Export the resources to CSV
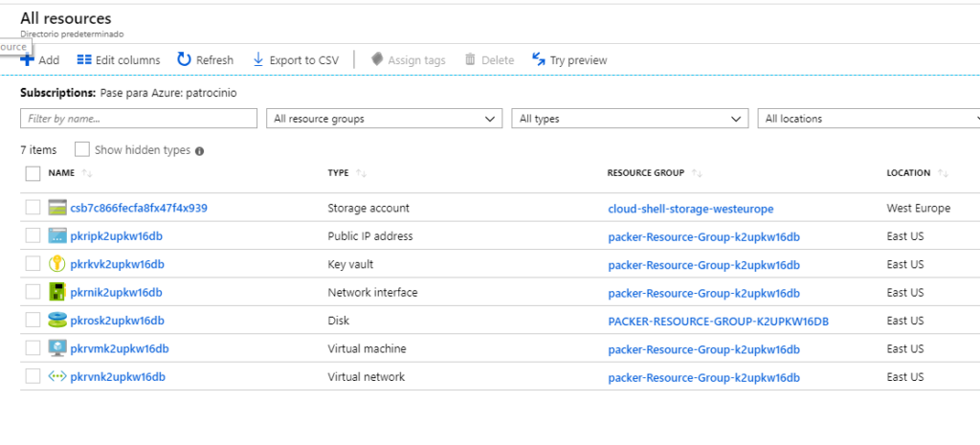The width and height of the screenshot is (980, 445). tap(296, 60)
